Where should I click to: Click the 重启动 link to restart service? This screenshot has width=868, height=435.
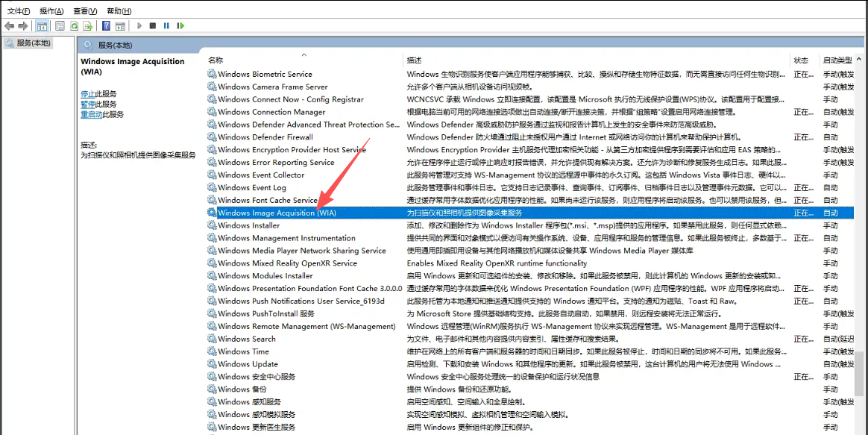click(91, 115)
